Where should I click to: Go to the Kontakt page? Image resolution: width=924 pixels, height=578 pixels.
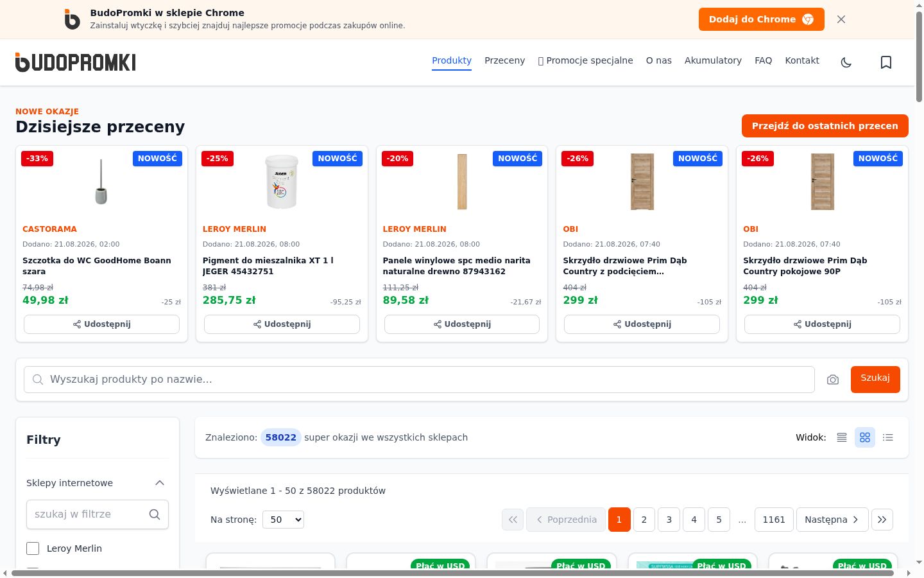coord(802,60)
